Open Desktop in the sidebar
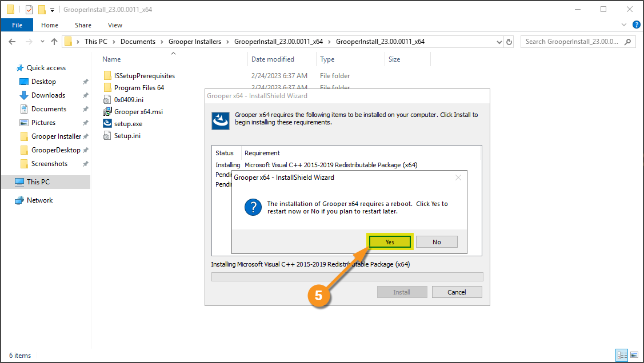The image size is (644, 363). (x=43, y=82)
